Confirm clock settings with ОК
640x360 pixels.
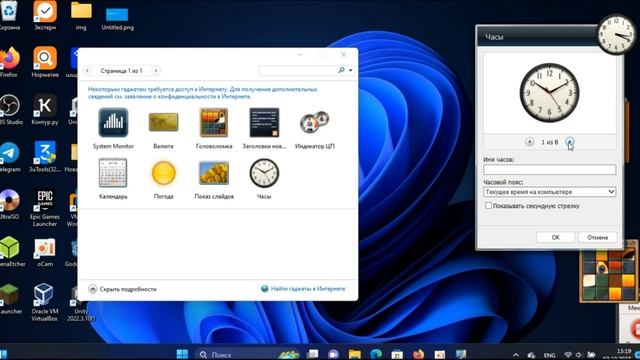pos(555,237)
